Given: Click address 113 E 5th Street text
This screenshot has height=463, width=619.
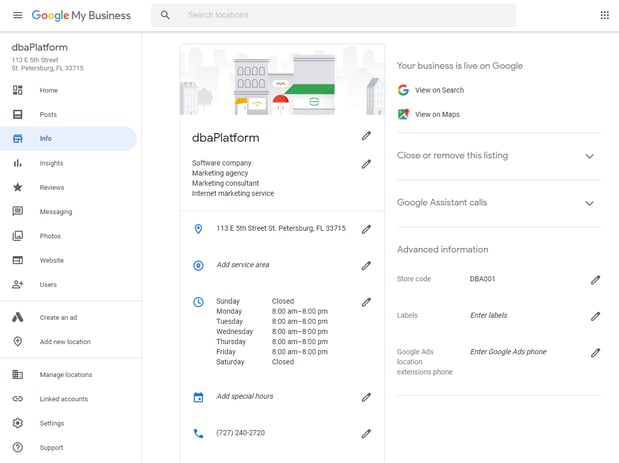Looking at the screenshot, I should 281,228.
